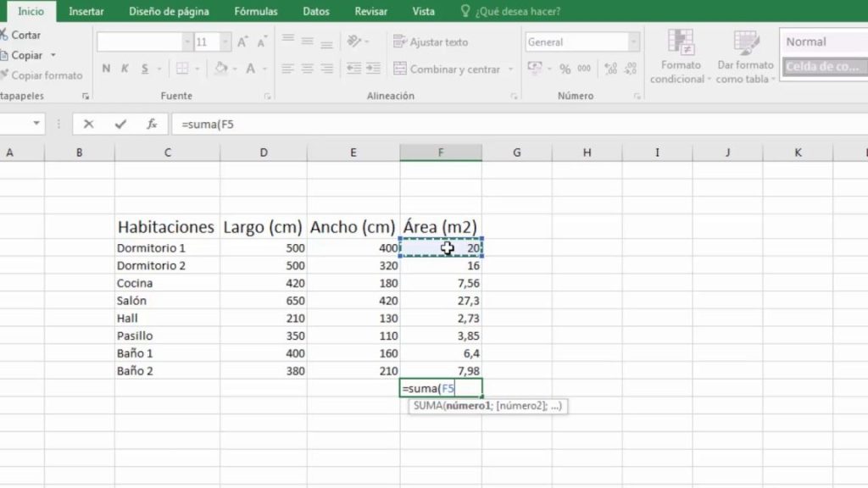Click the Copiar formato button
Screen dimensions: 868x488
tap(42, 75)
